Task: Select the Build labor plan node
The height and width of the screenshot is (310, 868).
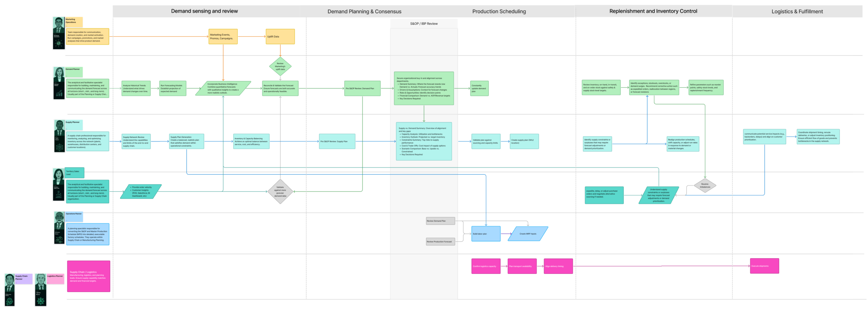Action: point(486,234)
